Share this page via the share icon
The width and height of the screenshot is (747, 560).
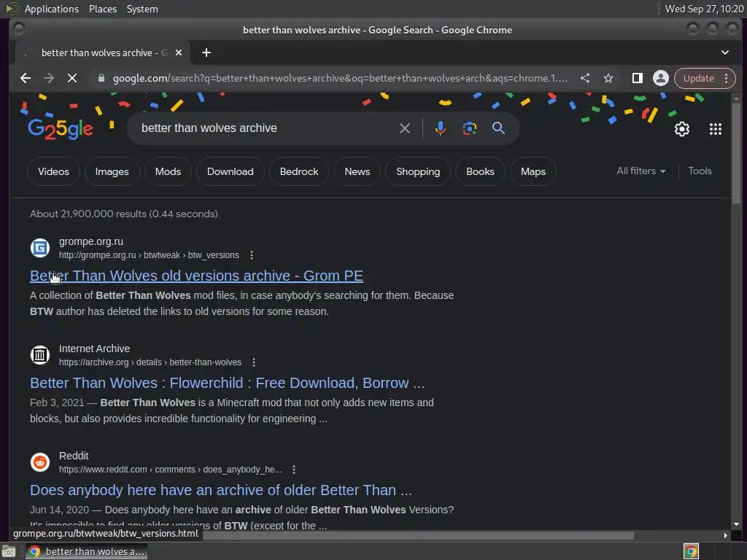(x=585, y=78)
